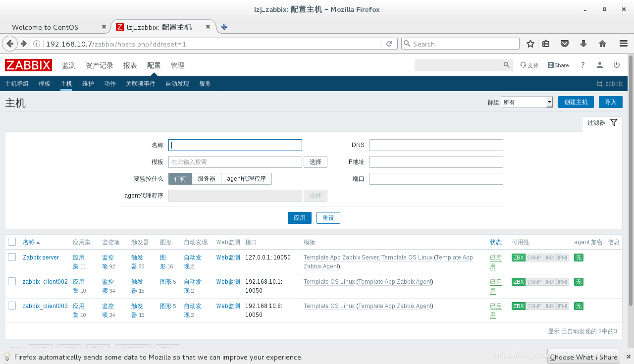Open the Firefox hamburger menu
634x364 pixels.
click(x=623, y=44)
